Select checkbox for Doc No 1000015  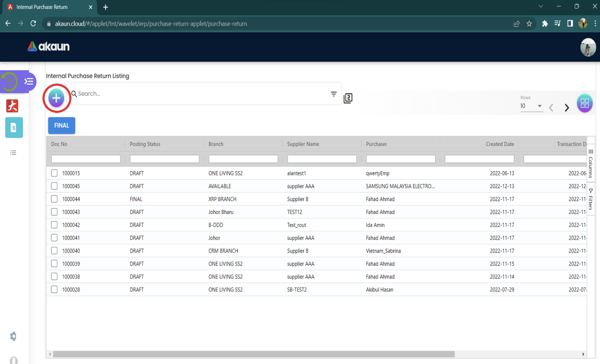[x=54, y=173]
